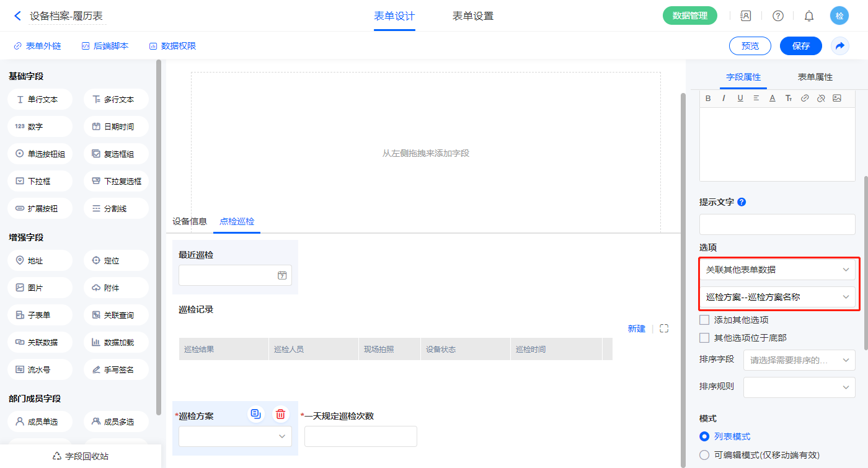This screenshot has height=468, width=868.
Task: Click the 数据管理 button
Action: click(689, 16)
